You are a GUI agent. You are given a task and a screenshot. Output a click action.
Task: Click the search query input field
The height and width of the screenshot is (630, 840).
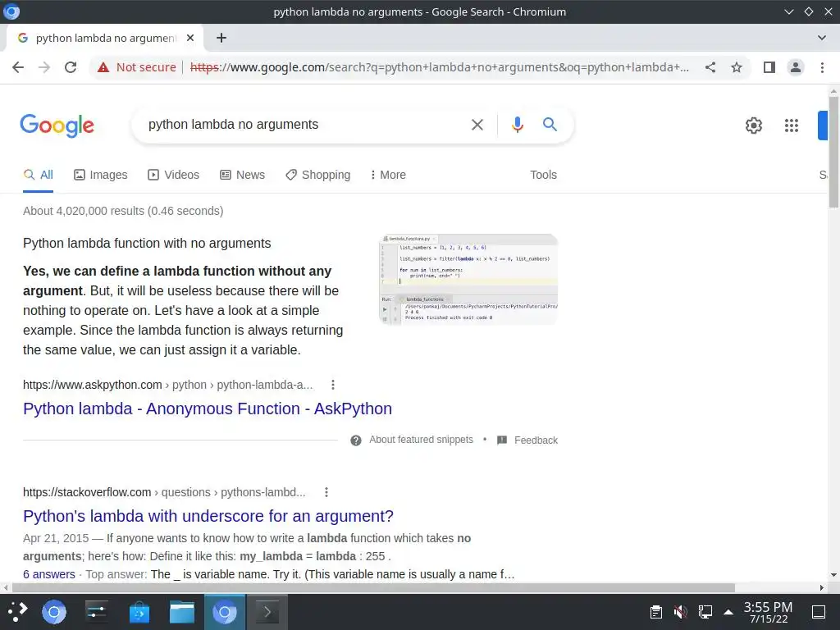(x=305, y=125)
